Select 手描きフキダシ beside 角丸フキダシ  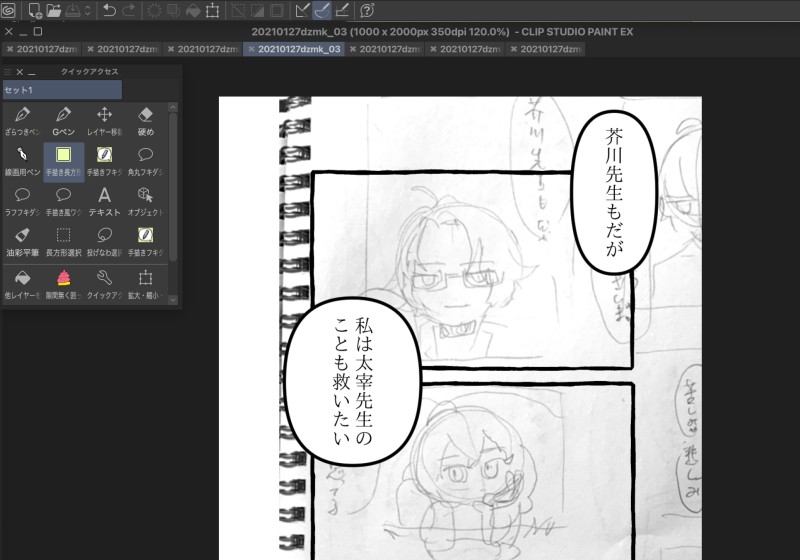click(104, 162)
